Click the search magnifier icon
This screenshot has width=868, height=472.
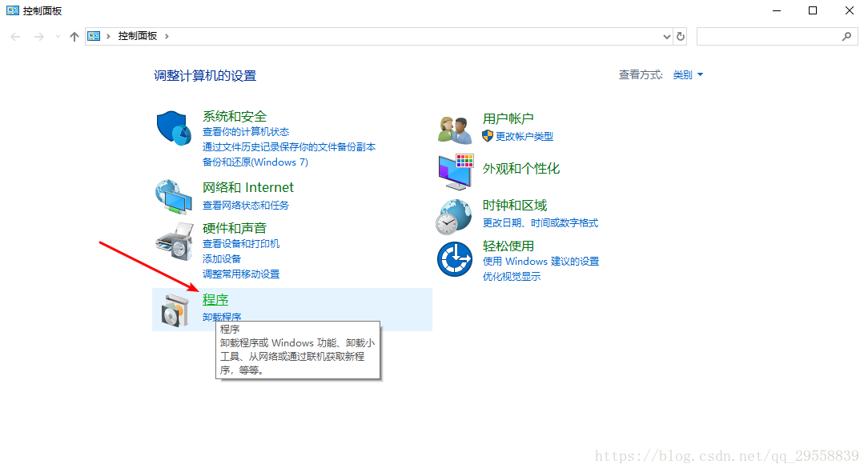(846, 37)
